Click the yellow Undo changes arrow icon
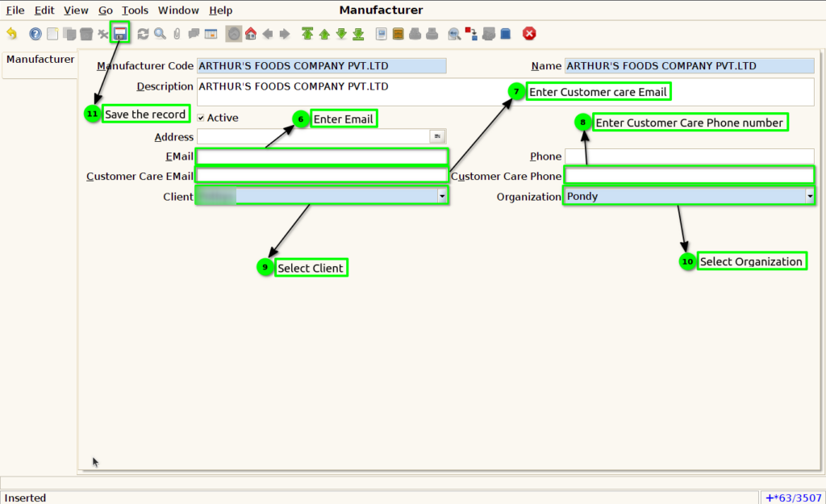 11,34
